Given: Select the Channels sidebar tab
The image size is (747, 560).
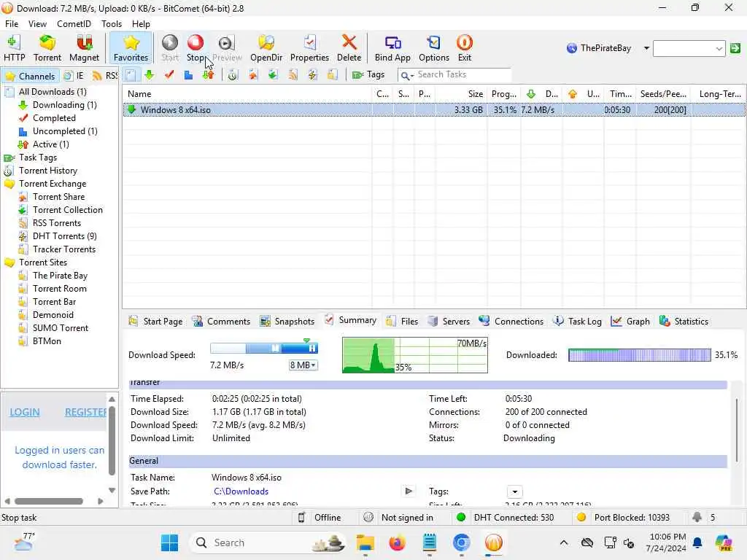Looking at the screenshot, I should pos(30,76).
